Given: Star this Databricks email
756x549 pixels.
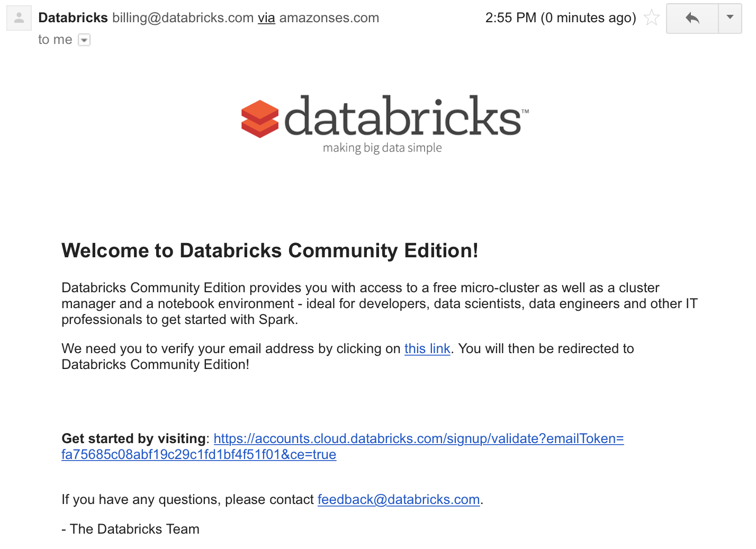Looking at the screenshot, I should 651,18.
